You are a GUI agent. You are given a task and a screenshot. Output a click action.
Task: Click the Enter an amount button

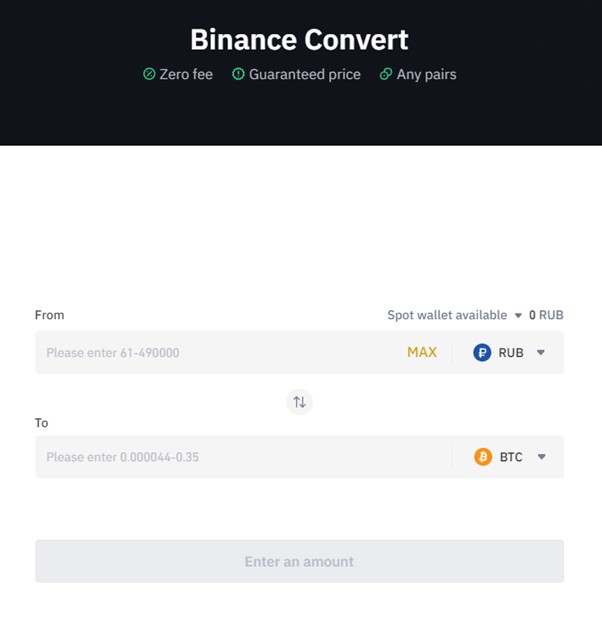coord(299,561)
